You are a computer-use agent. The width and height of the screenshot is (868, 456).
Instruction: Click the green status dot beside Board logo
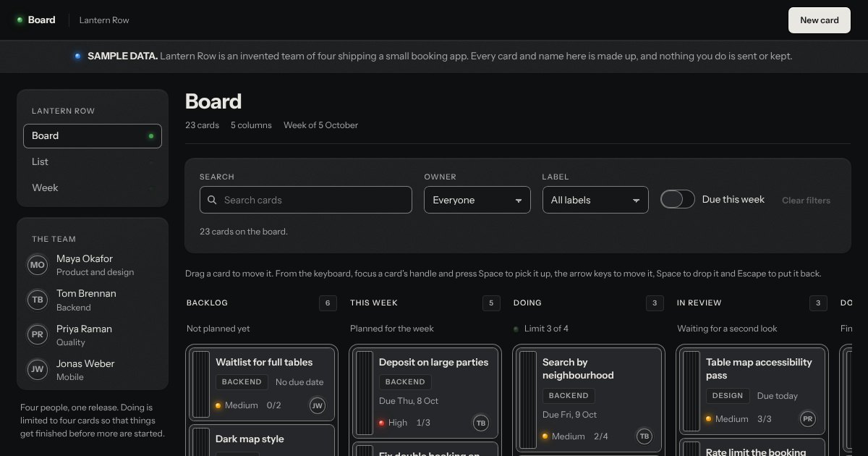pyautogui.click(x=20, y=20)
